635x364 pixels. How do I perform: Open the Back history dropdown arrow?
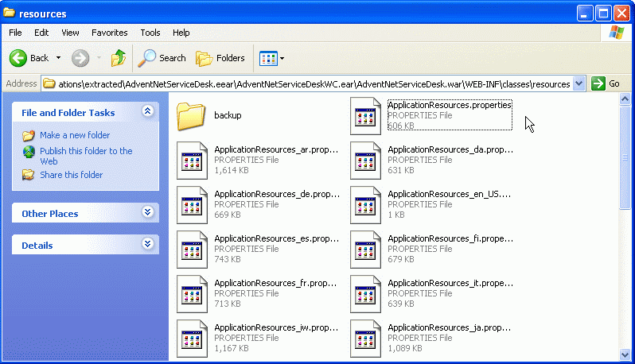(x=58, y=58)
